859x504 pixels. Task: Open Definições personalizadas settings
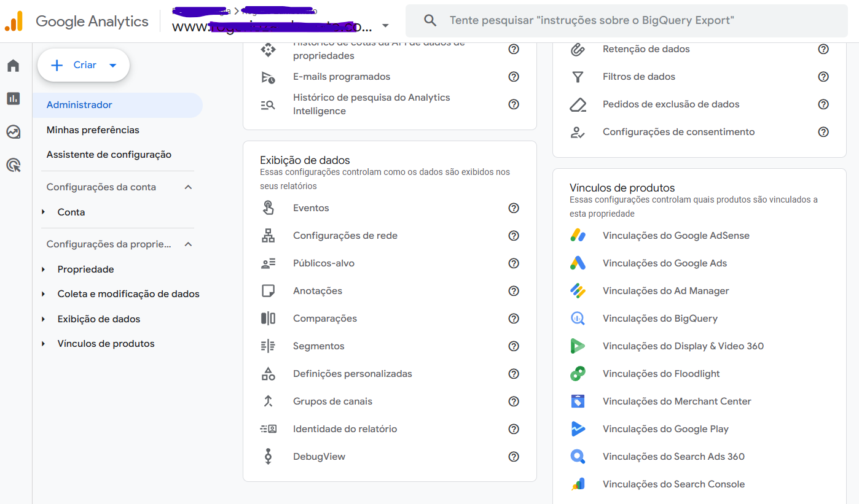pos(352,374)
